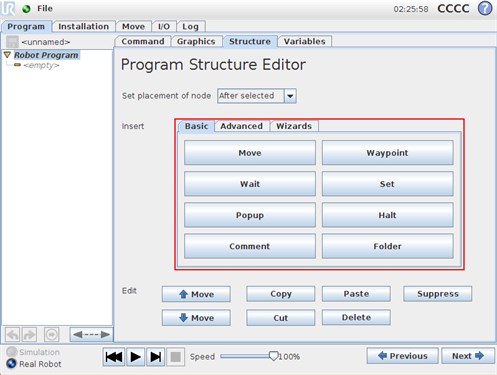The image size is (497, 375).
Task: Start the program with play button
Action: (135, 357)
